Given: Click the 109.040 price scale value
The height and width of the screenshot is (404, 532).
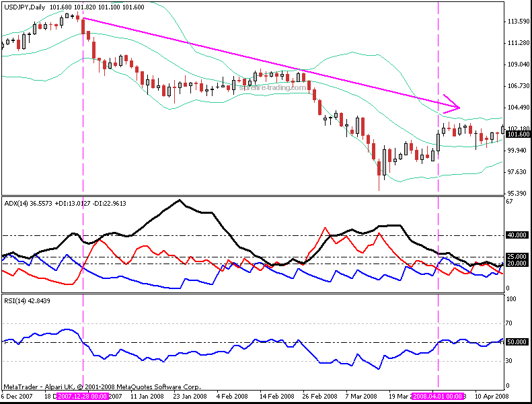Looking at the screenshot, I should click(519, 64).
